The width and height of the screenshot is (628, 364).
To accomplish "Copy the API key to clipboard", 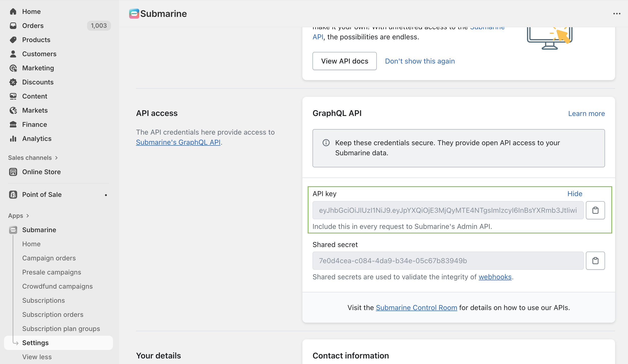I will (x=595, y=210).
